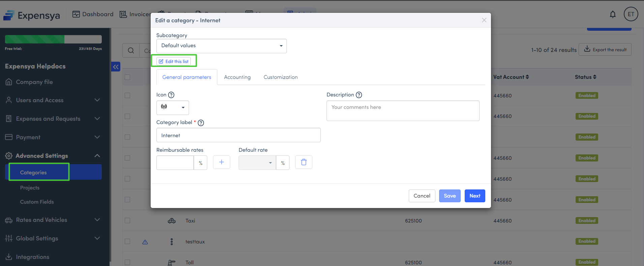Click the Next button
This screenshot has width=644, height=266.
pyautogui.click(x=474, y=196)
